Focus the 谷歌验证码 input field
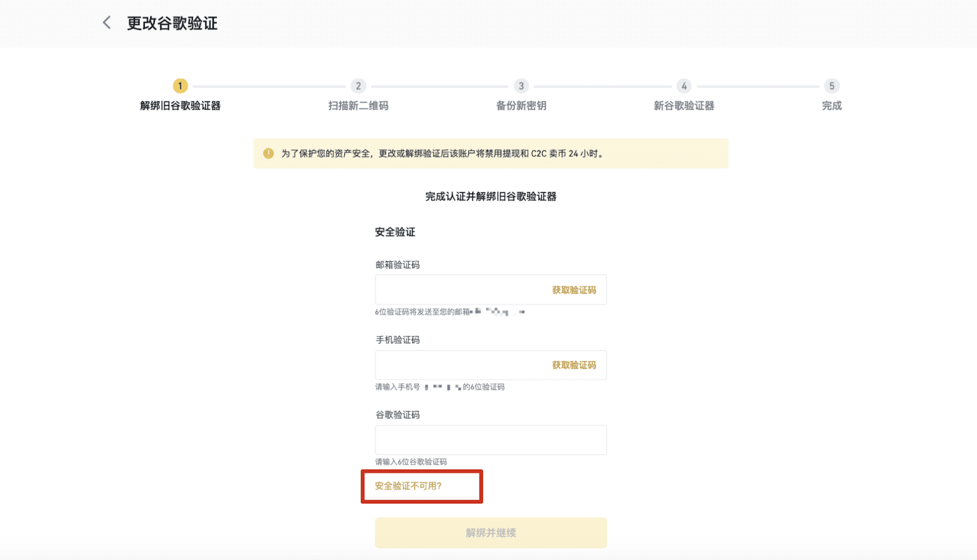This screenshot has height=560, width=977. point(491,440)
